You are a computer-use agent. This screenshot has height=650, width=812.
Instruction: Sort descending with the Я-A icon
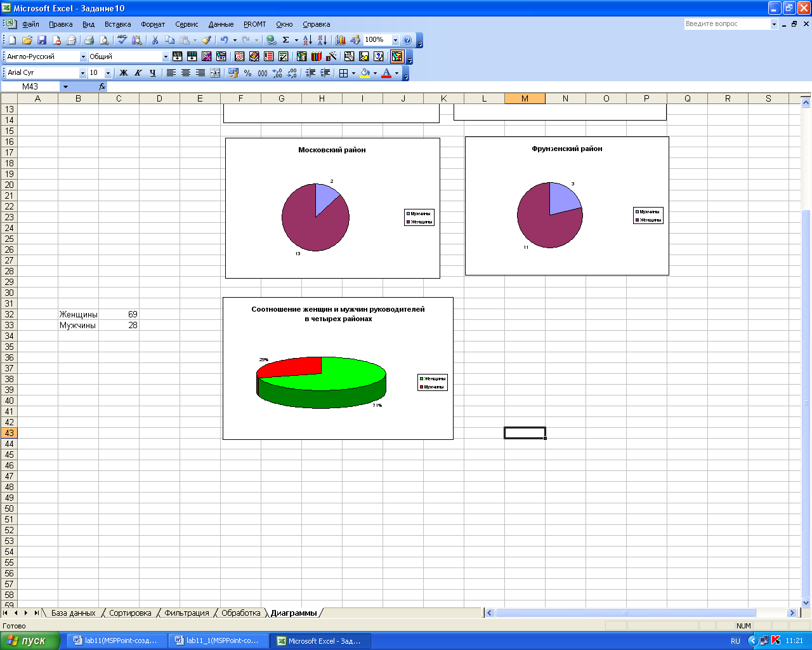click(322, 40)
